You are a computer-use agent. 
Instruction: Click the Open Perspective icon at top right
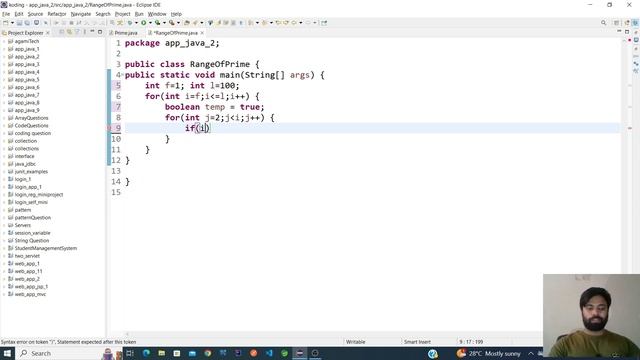616,23
